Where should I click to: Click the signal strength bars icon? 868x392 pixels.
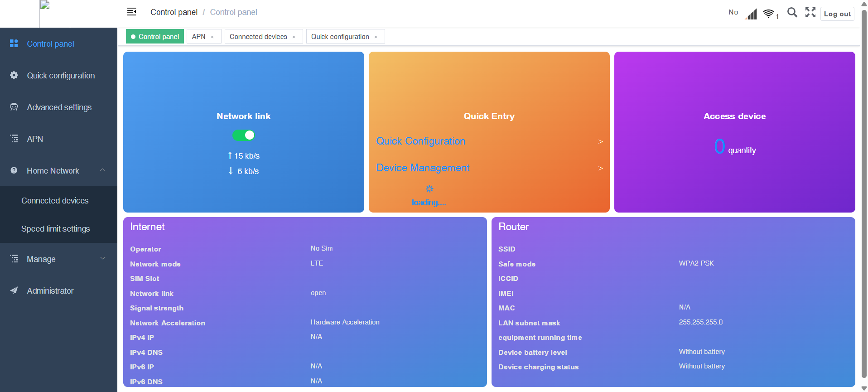(x=752, y=15)
